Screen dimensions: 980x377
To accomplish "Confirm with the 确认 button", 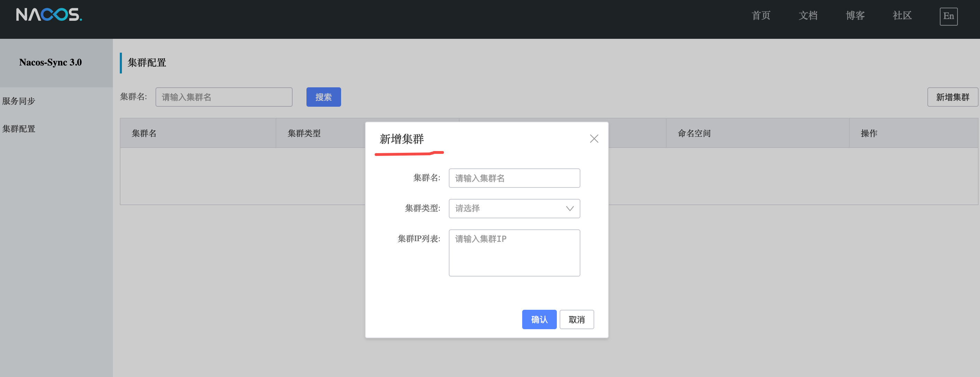I will click(x=539, y=319).
